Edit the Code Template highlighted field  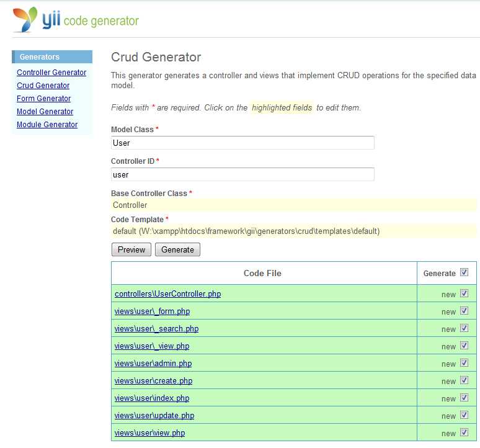point(293,231)
